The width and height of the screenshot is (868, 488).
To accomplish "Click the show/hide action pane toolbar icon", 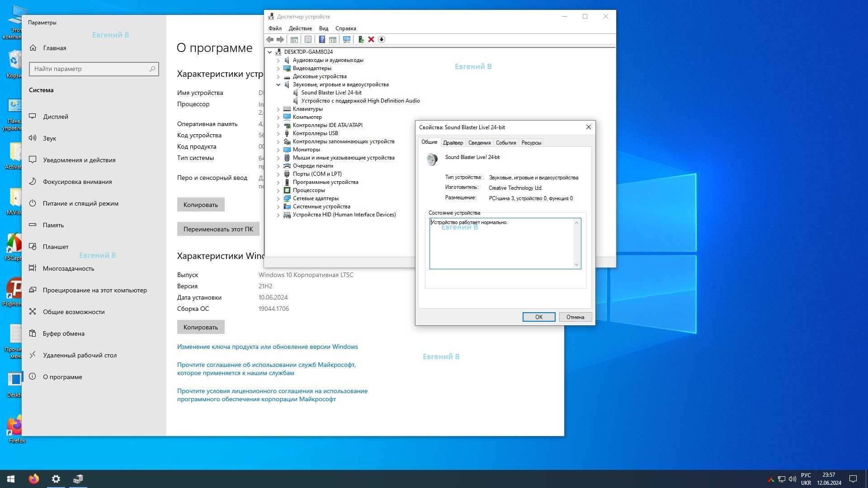I will click(x=333, y=40).
